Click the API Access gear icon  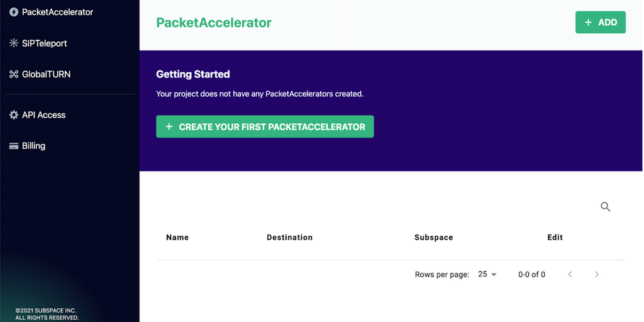(x=14, y=115)
